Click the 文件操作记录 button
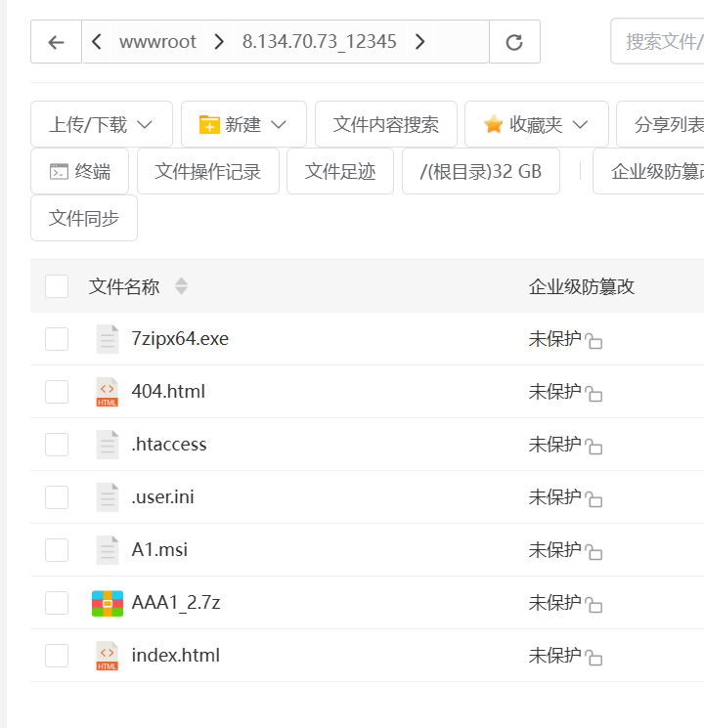Viewport: 704px width, 728px height. (x=208, y=172)
